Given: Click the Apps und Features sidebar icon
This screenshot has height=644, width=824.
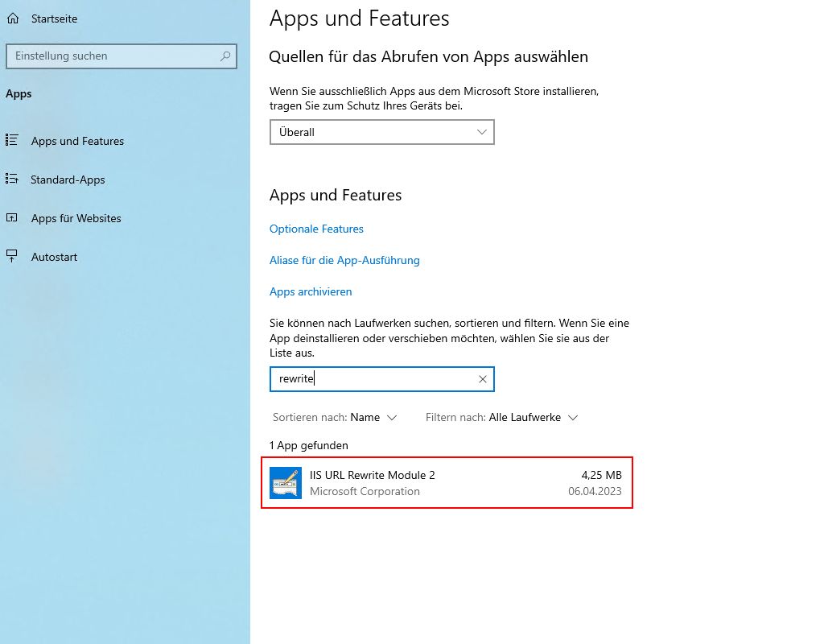Looking at the screenshot, I should 12,141.
